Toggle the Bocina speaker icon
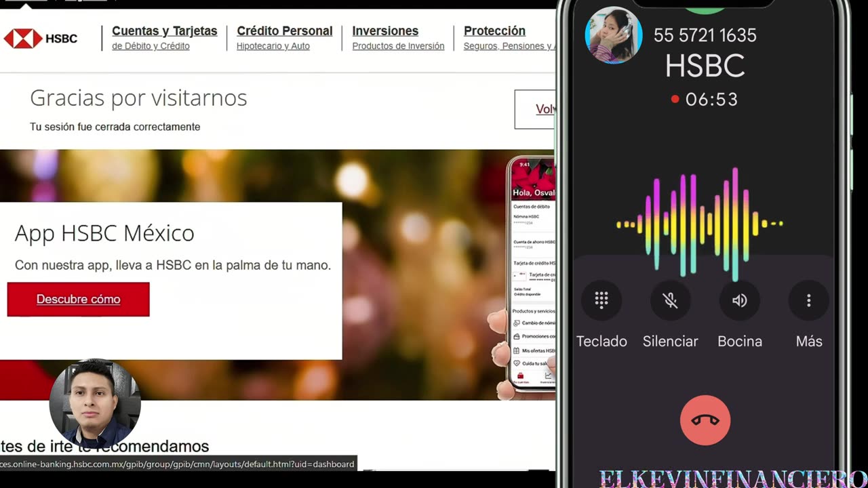Screen dimensions: 868x488 pos(740,300)
